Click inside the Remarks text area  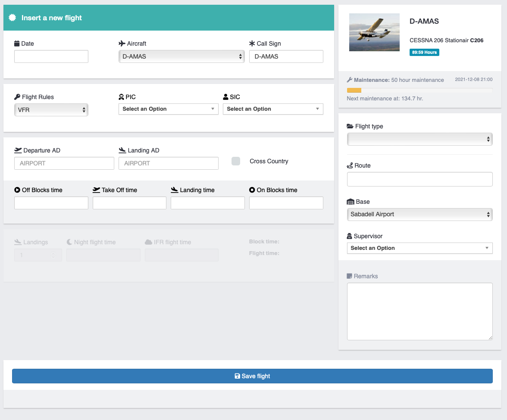coord(419,311)
